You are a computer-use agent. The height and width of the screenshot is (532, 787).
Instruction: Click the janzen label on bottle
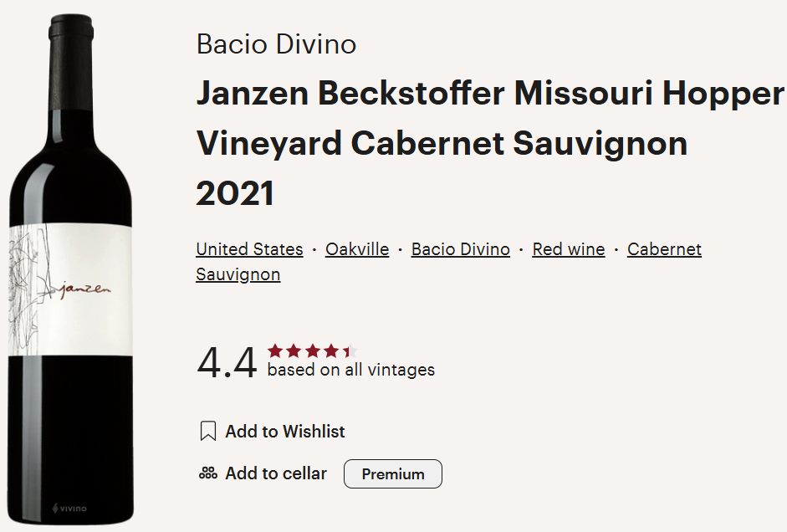coord(85,289)
